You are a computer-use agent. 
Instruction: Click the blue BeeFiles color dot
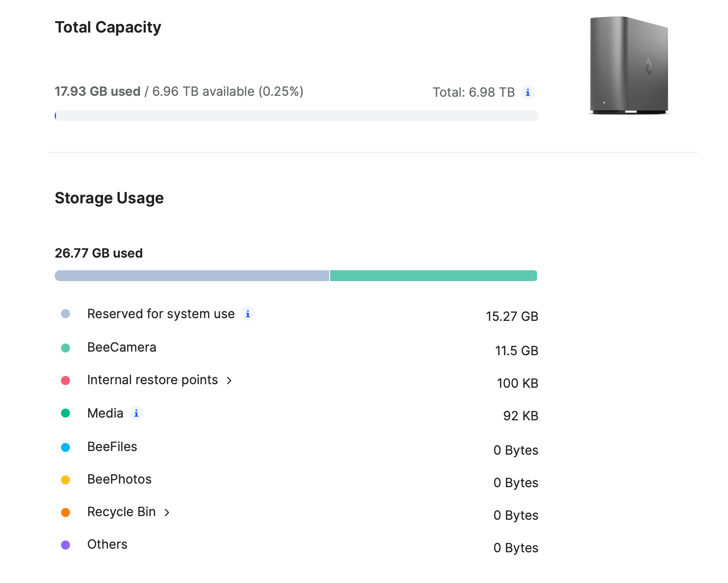(x=65, y=447)
